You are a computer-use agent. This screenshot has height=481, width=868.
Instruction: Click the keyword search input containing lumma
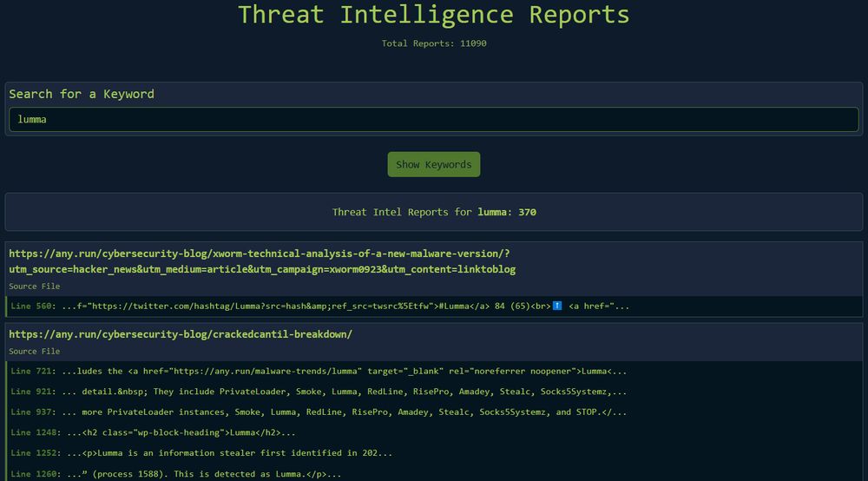coord(433,120)
